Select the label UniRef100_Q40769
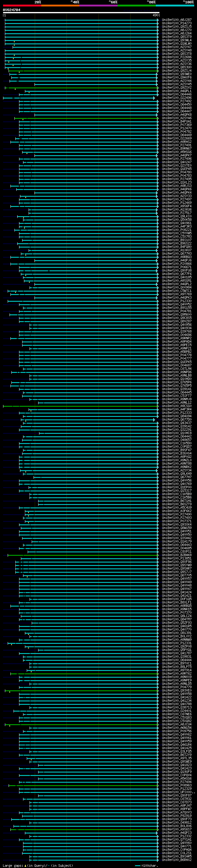This screenshot has width=197, height=868. tap(177, 484)
